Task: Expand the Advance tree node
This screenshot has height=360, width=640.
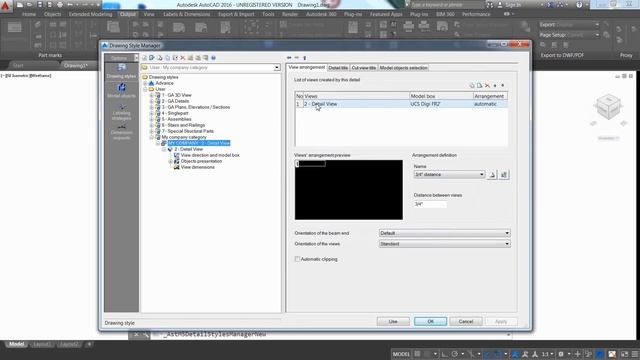Action: [x=145, y=83]
